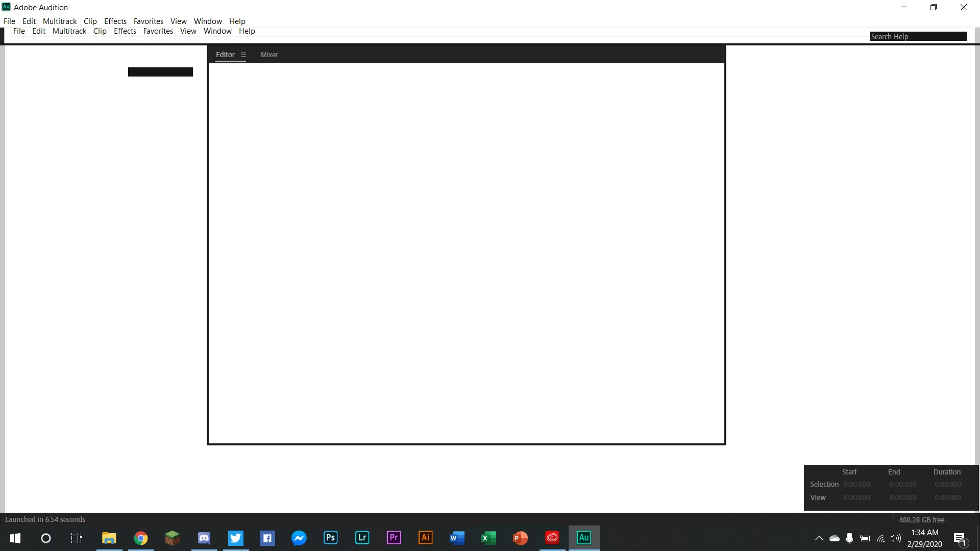980x551 pixels.
Task: Click the Selection End time value
Action: tap(902, 484)
